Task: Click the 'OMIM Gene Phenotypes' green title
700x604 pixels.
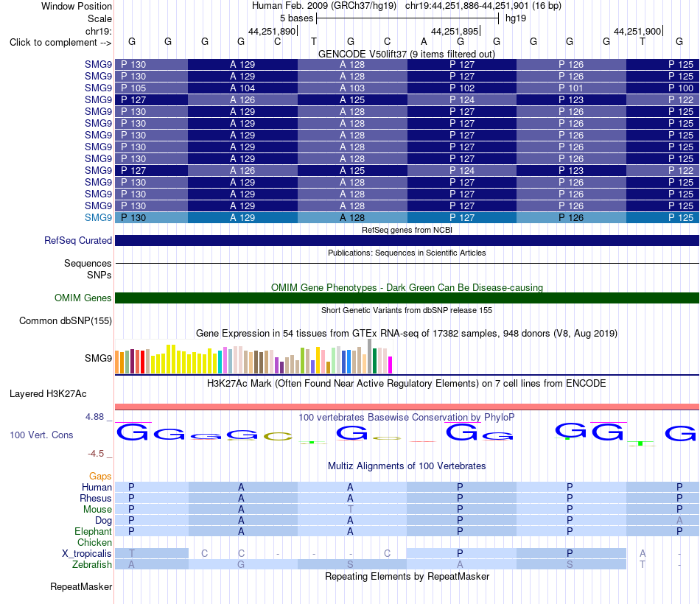Action: (x=407, y=287)
